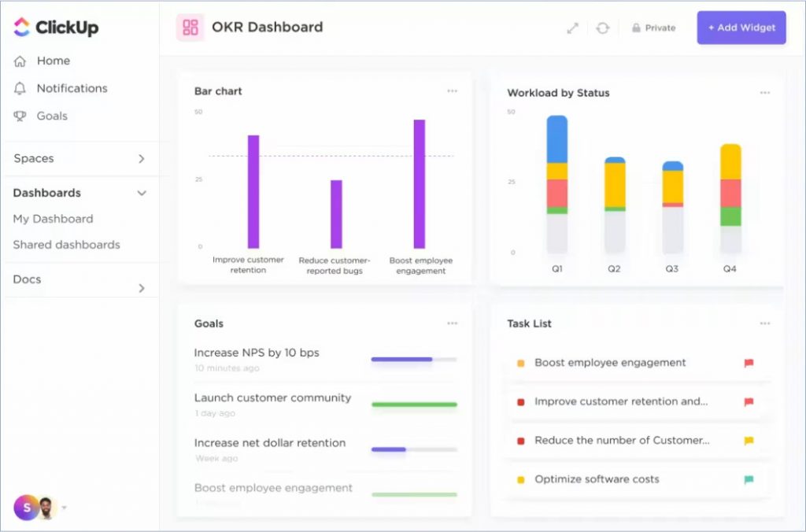The width and height of the screenshot is (806, 532).
Task: Toggle the Private lock setting
Action: [x=653, y=28]
